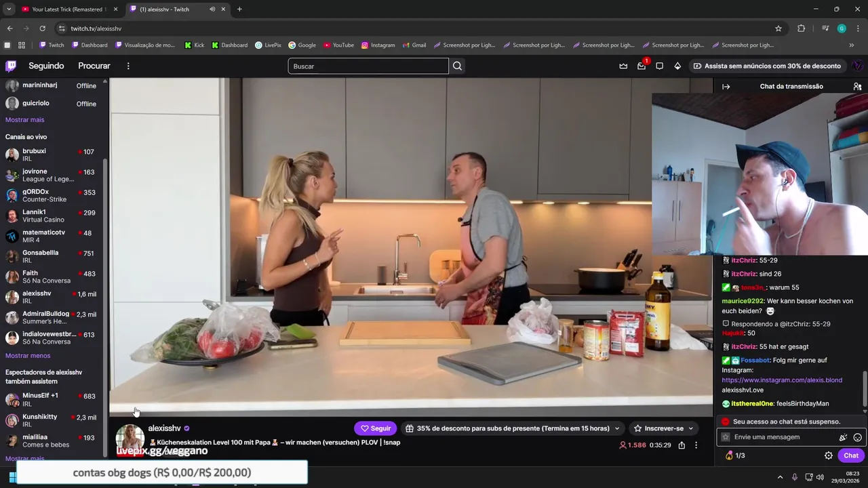Open the user avatar menu
The image size is (868, 488).
pyautogui.click(x=857, y=66)
